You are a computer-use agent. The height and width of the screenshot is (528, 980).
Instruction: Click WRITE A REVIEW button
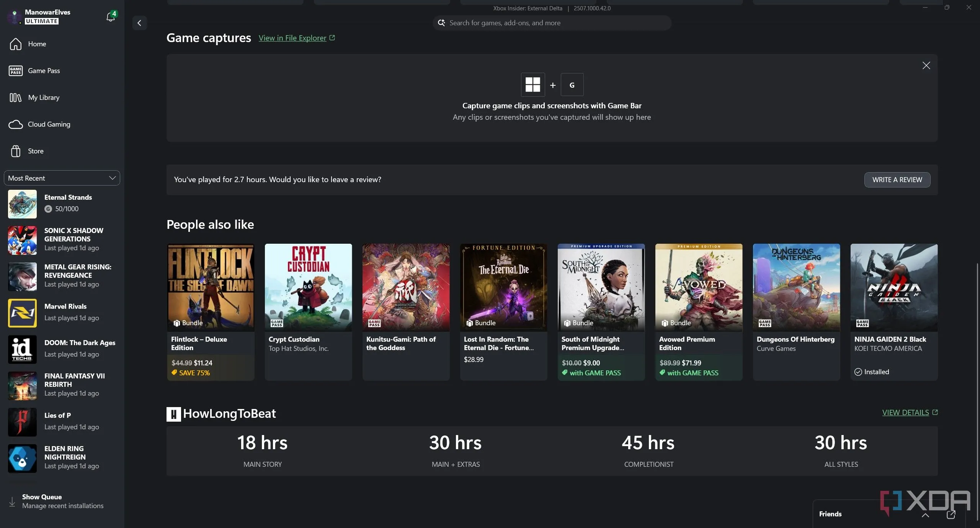[897, 180]
